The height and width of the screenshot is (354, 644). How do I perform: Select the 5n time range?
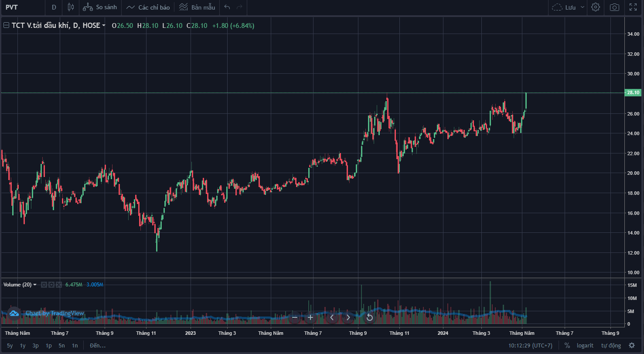coord(62,346)
